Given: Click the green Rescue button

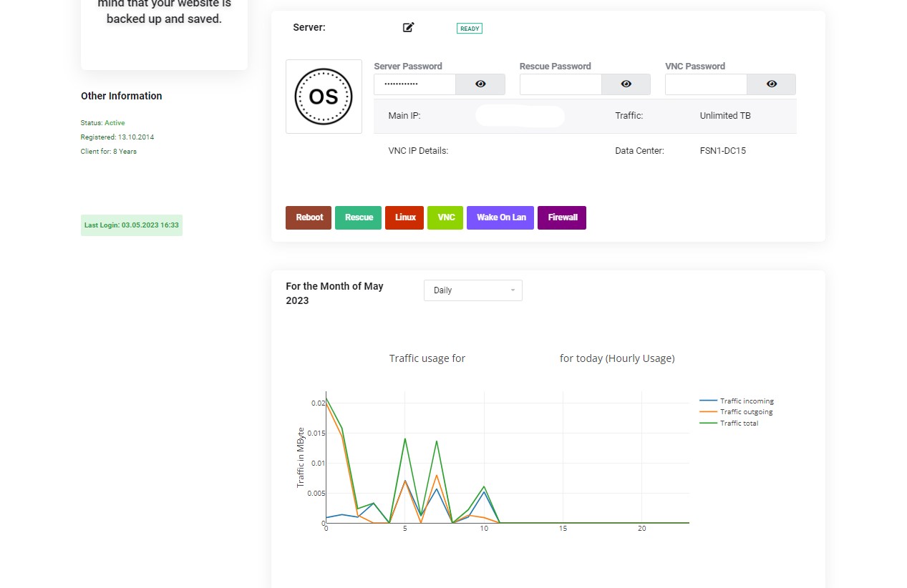Looking at the screenshot, I should (358, 217).
